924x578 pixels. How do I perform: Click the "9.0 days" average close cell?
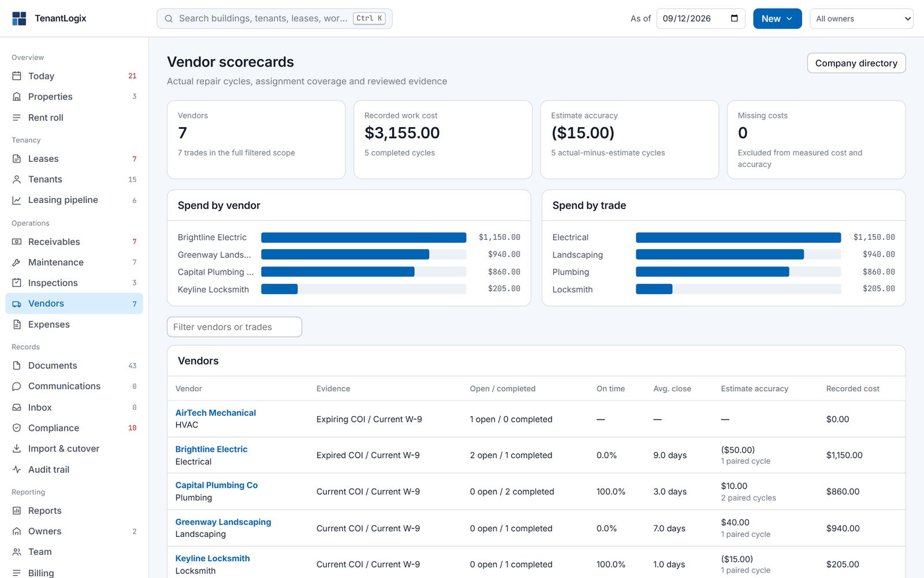(670, 455)
